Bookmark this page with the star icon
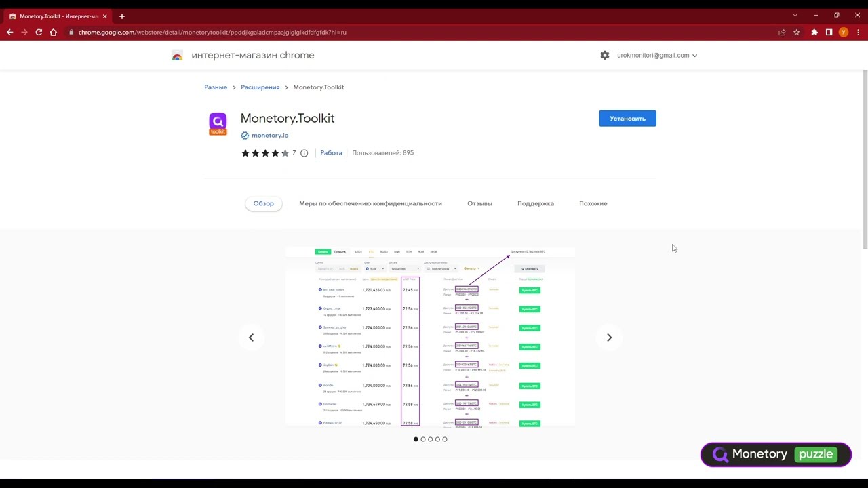 [x=797, y=32]
